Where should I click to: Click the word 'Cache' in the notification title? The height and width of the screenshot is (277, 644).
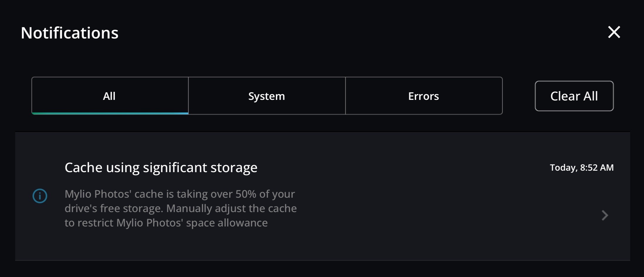[x=83, y=167]
